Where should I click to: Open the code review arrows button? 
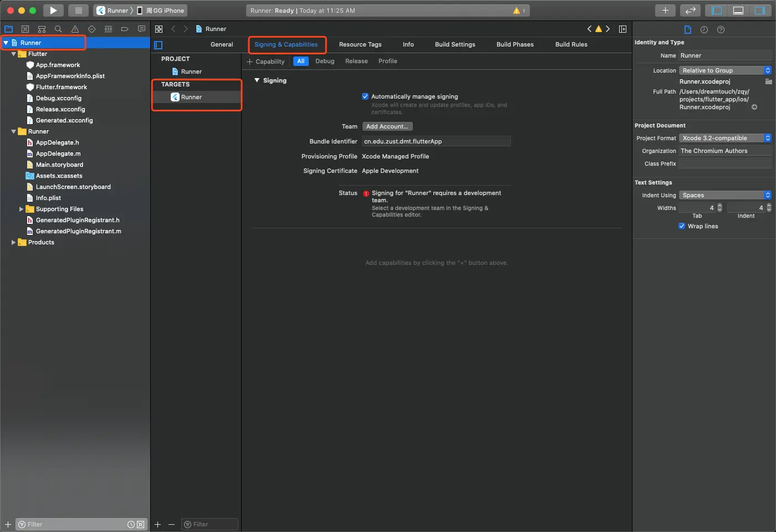690,11
